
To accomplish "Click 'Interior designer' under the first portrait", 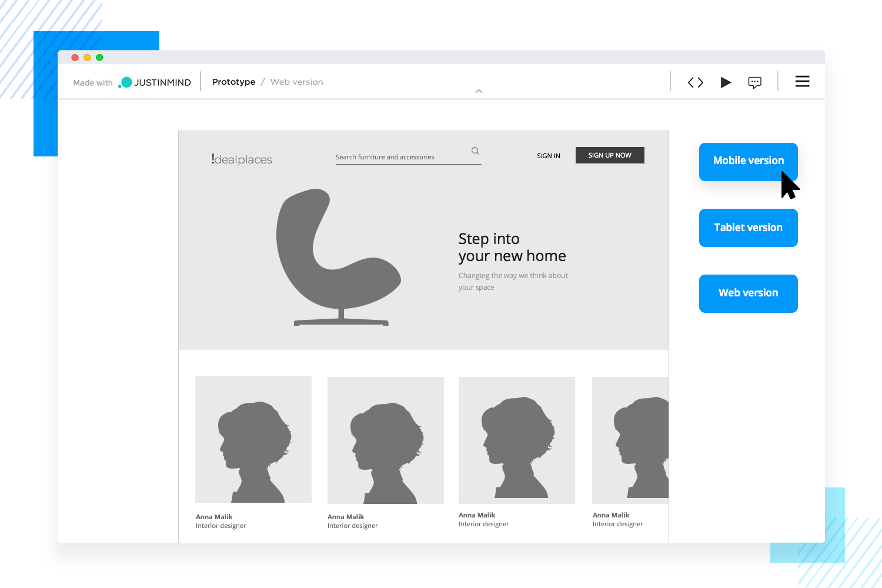I will point(221,526).
